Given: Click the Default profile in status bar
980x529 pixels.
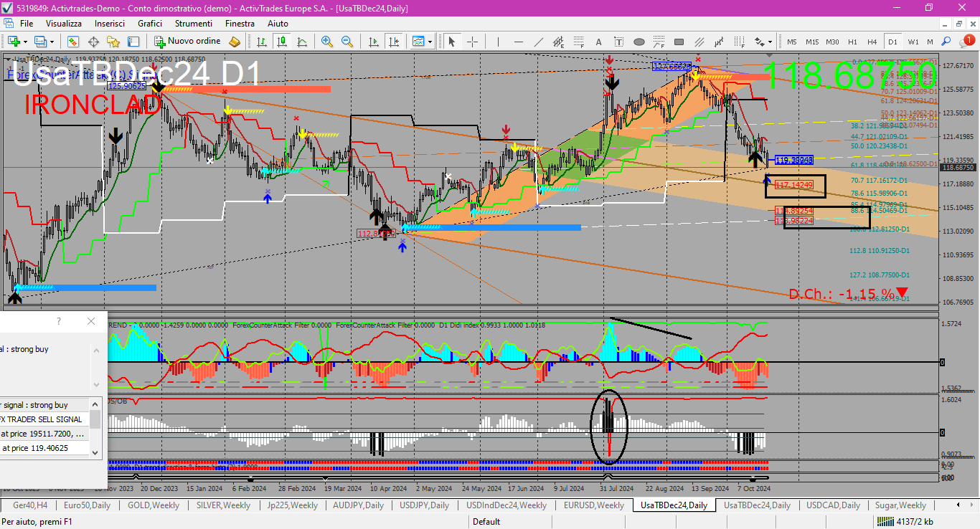Looking at the screenshot, I should click(x=486, y=521).
